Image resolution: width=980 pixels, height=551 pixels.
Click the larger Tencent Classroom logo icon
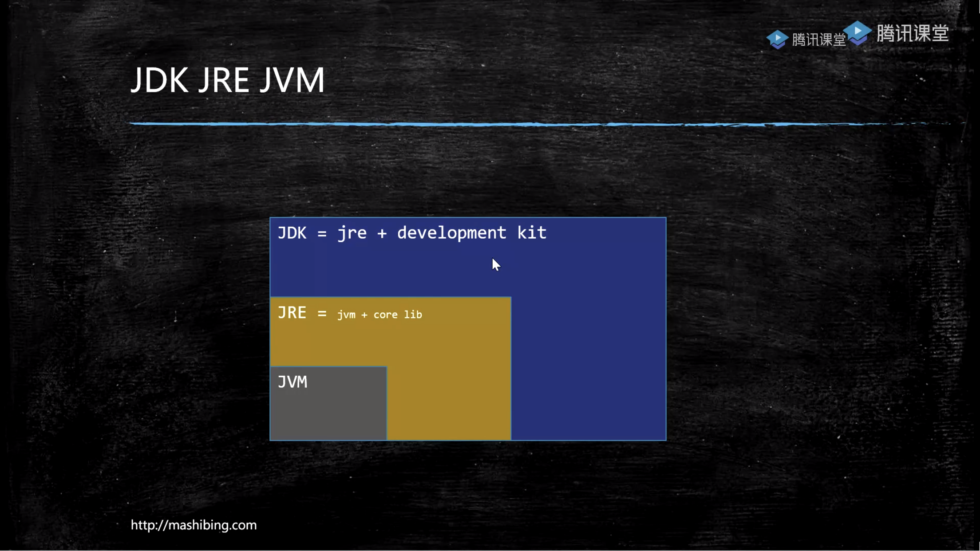point(857,33)
